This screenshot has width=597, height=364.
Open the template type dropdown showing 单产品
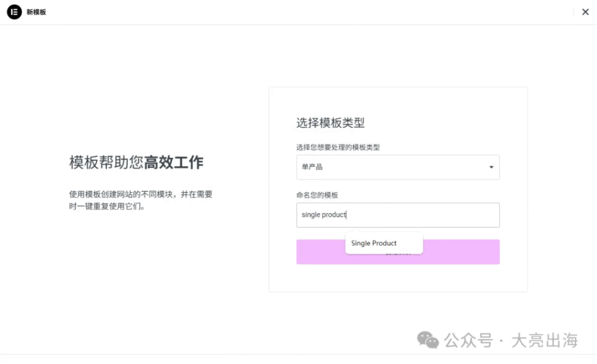pyautogui.click(x=398, y=167)
